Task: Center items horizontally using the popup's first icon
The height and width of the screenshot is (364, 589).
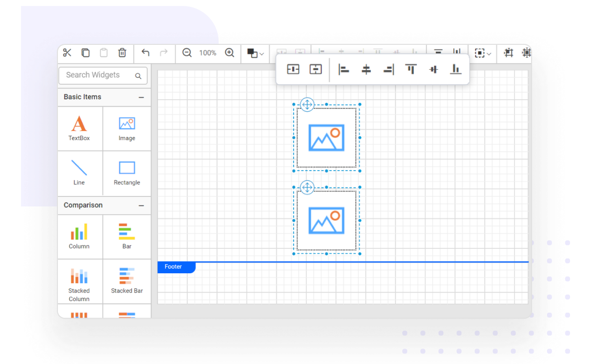Action: (x=293, y=69)
